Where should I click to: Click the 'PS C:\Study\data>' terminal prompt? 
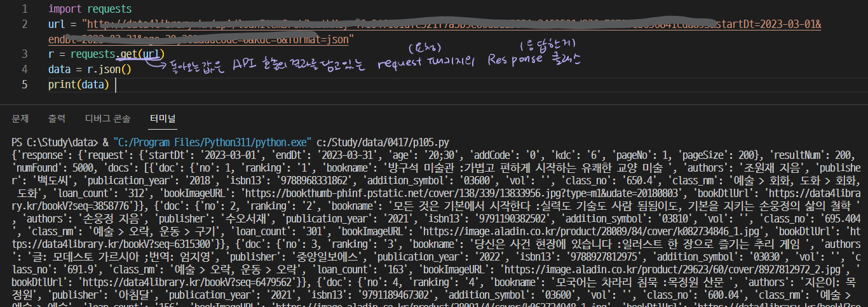pyautogui.click(x=54, y=142)
